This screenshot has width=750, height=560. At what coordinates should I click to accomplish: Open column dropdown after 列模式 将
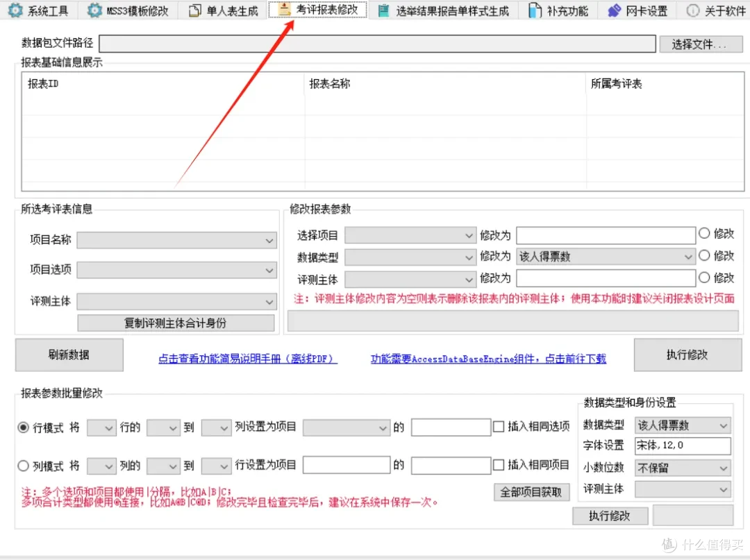[x=101, y=466]
